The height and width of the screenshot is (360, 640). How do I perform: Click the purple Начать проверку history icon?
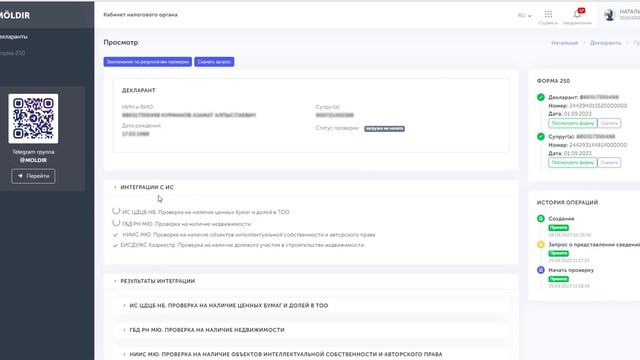click(x=541, y=270)
